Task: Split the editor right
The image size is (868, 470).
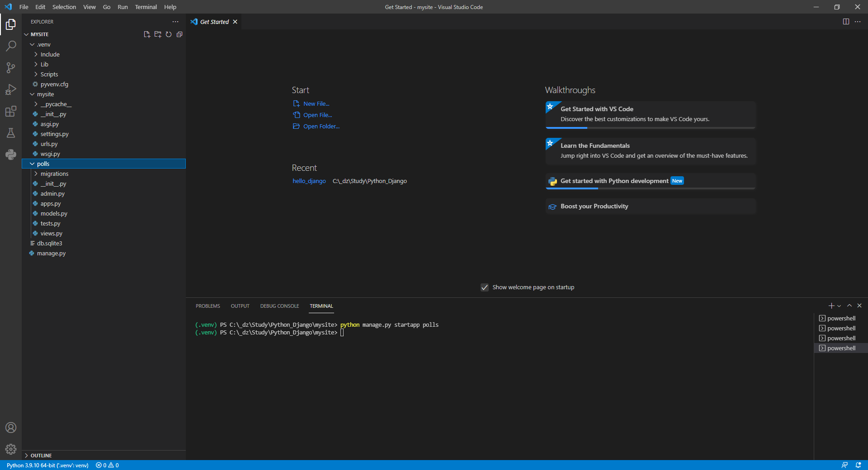Action: (846, 22)
